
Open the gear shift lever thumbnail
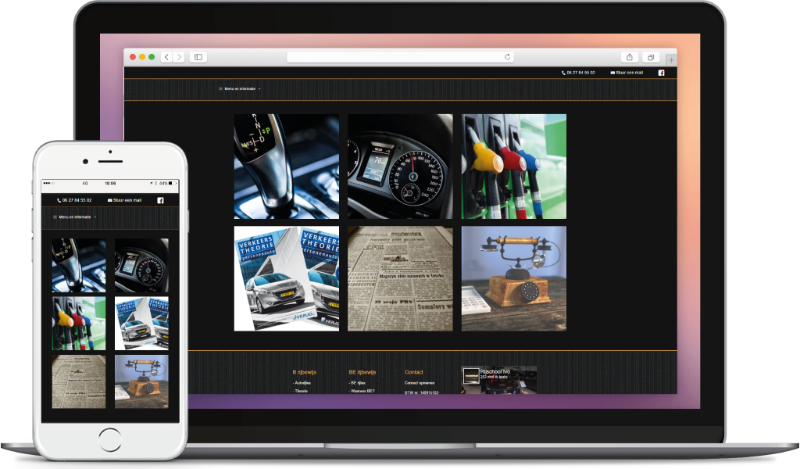[x=286, y=166]
